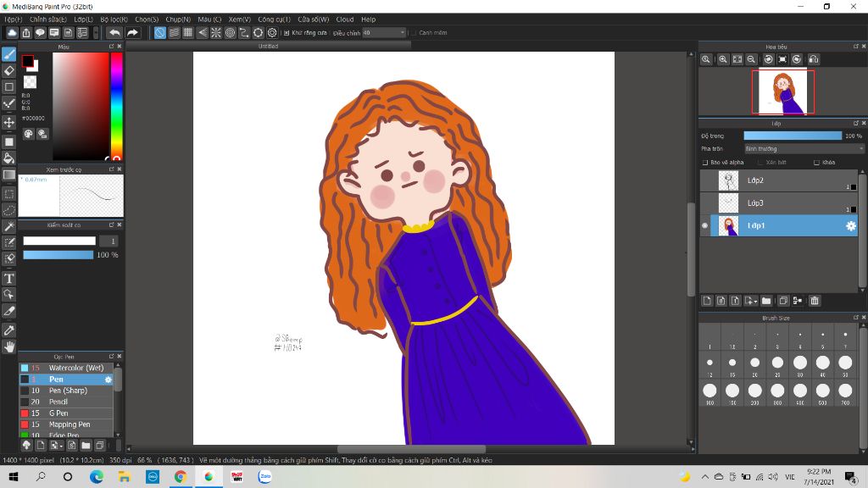Click the cloud icon in the toolbar

[12, 33]
